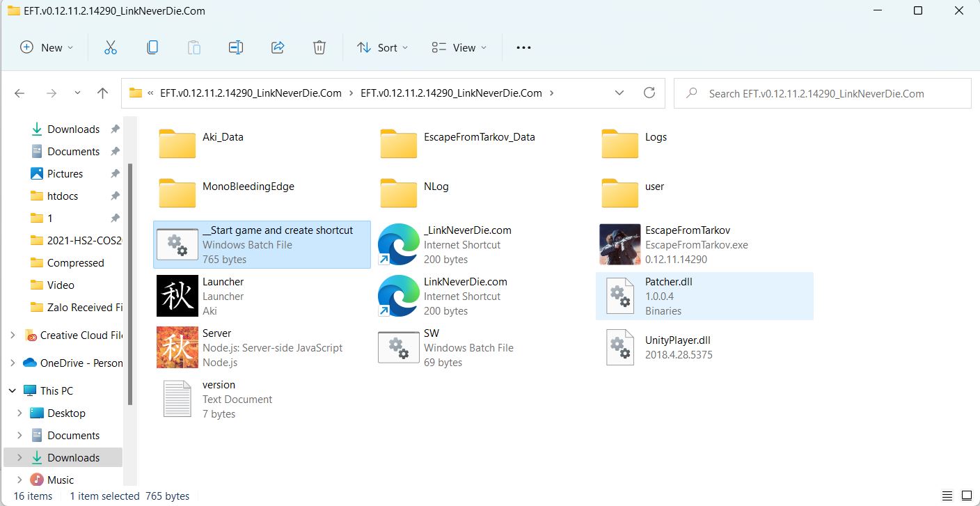Switch to large thumbnails view in status bar
This screenshot has height=506, width=980.
point(965,496)
